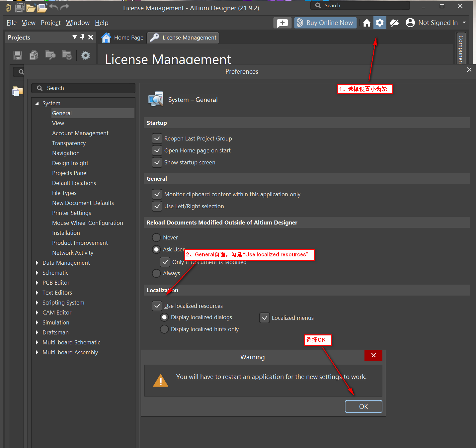Screen dimensions: 476x448
Task: Click the Buy Online Now button
Action: [325, 23]
